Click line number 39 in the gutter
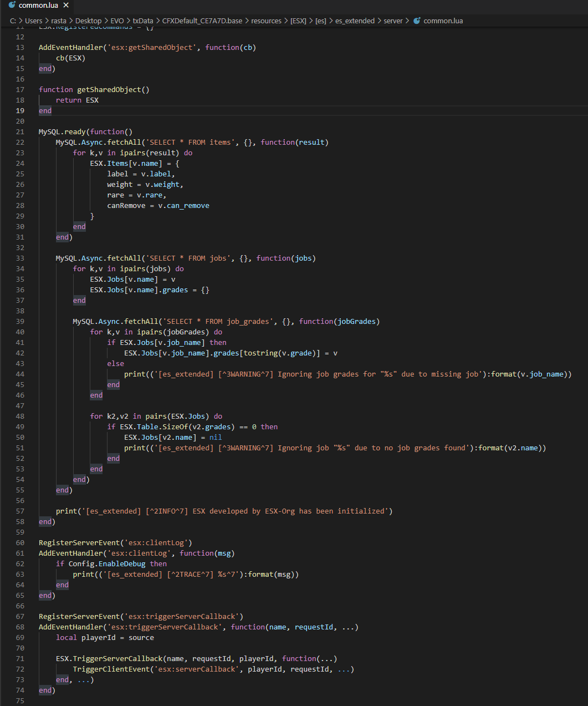 [20, 322]
